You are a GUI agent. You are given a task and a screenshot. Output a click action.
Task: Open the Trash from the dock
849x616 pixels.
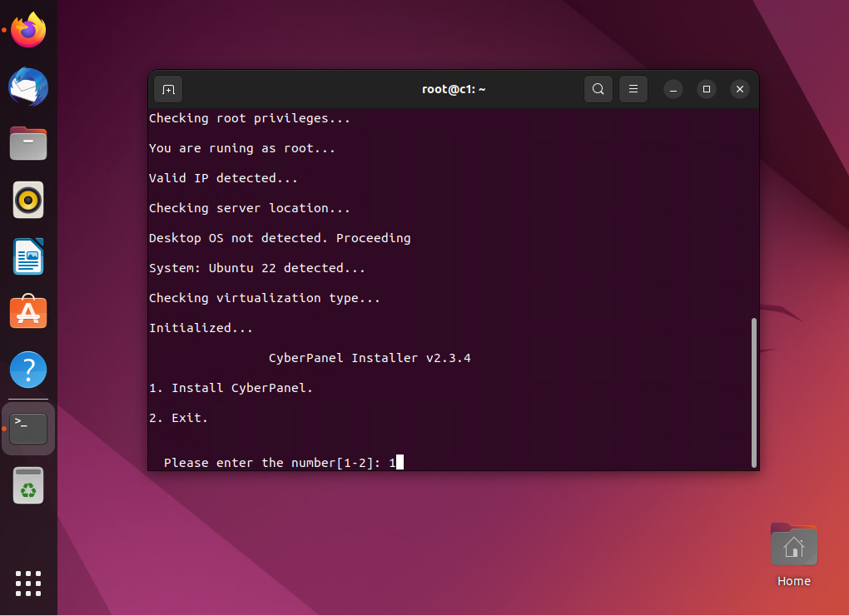[x=28, y=485]
